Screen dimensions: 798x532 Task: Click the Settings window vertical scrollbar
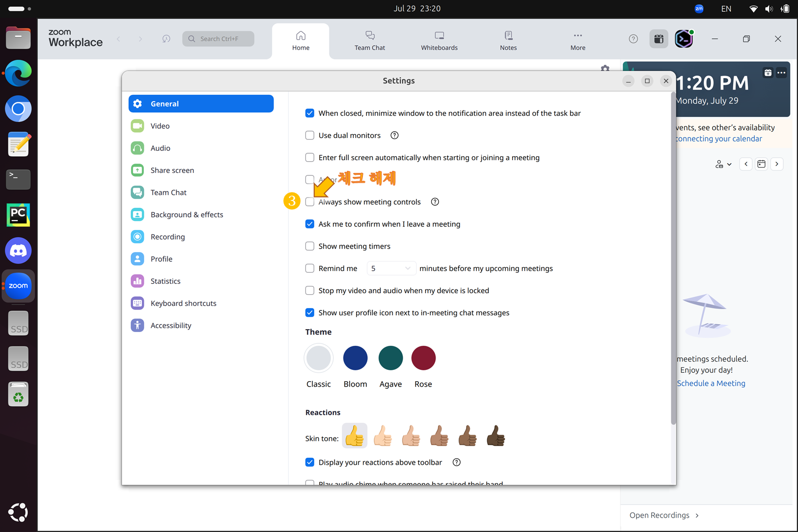[673, 259]
